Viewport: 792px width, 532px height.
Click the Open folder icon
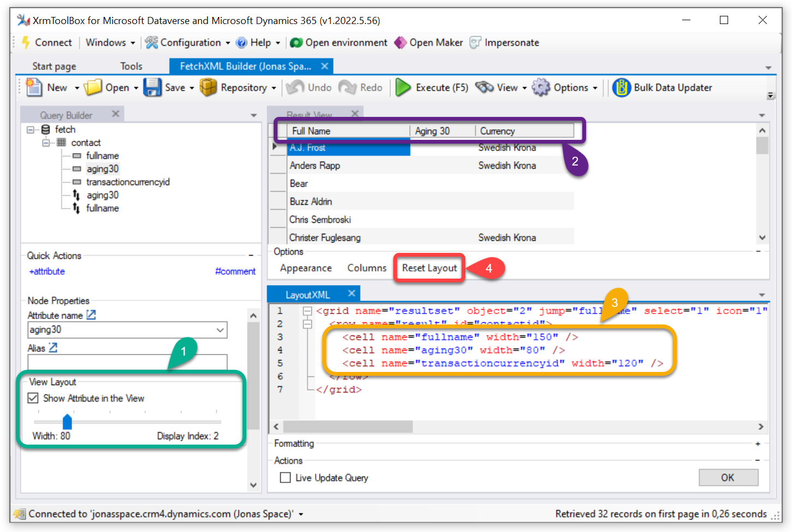click(93, 87)
